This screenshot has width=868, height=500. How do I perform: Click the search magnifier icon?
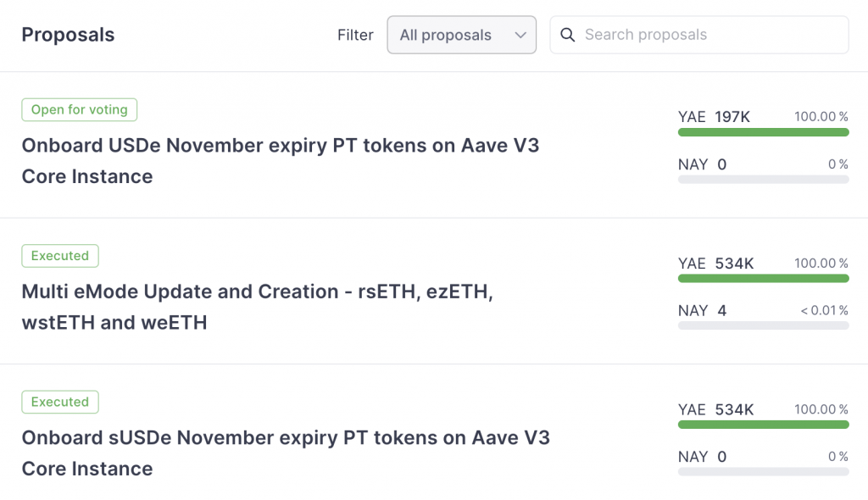tap(567, 35)
